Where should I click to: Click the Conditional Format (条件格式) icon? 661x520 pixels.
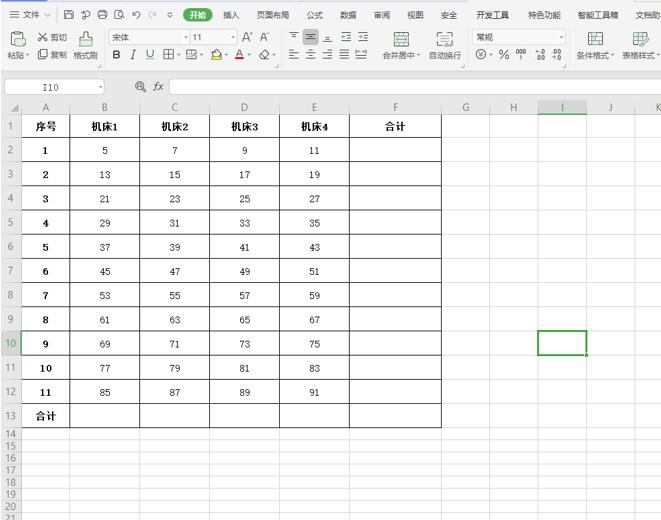click(595, 39)
